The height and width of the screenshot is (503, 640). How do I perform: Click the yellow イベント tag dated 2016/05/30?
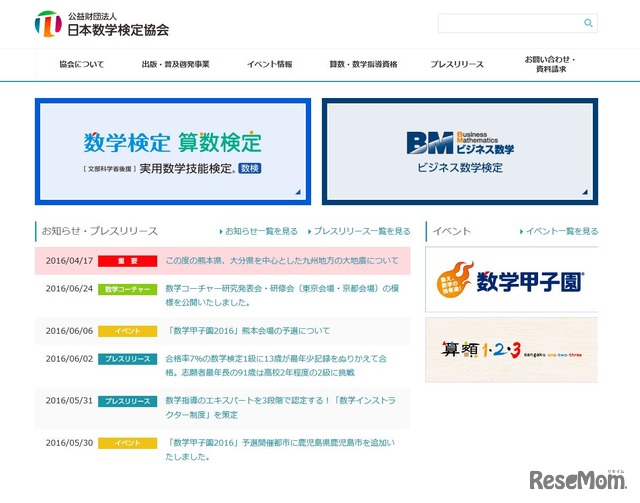[x=128, y=443]
